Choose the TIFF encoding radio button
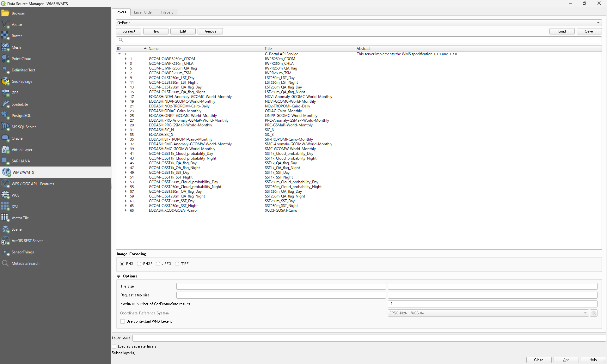Viewport: 607px width, 364px height. pyautogui.click(x=177, y=264)
